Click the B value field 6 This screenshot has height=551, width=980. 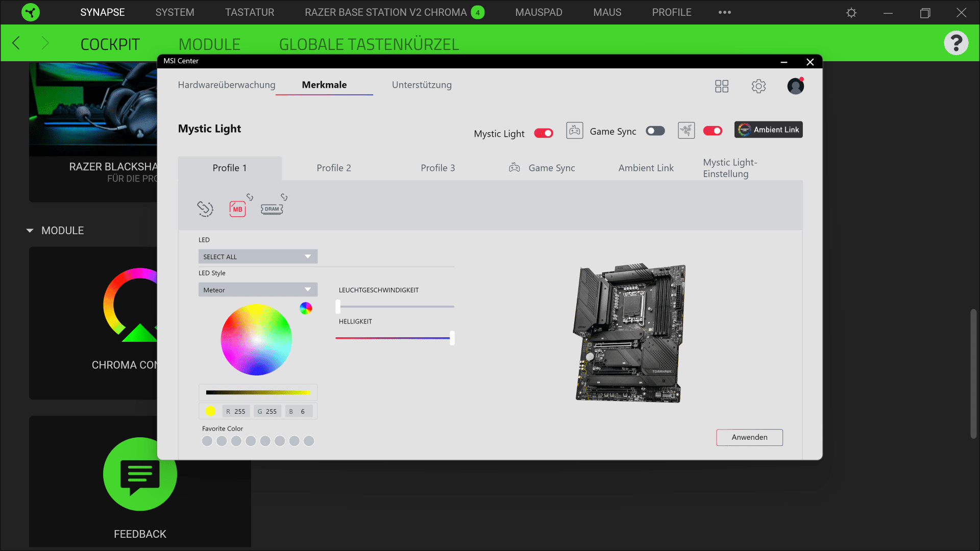(299, 411)
